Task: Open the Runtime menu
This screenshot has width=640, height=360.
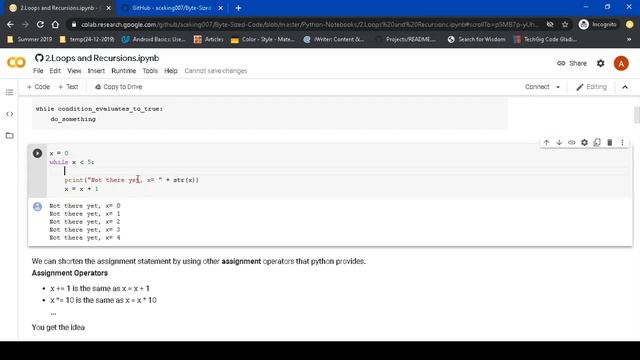Action: [124, 71]
